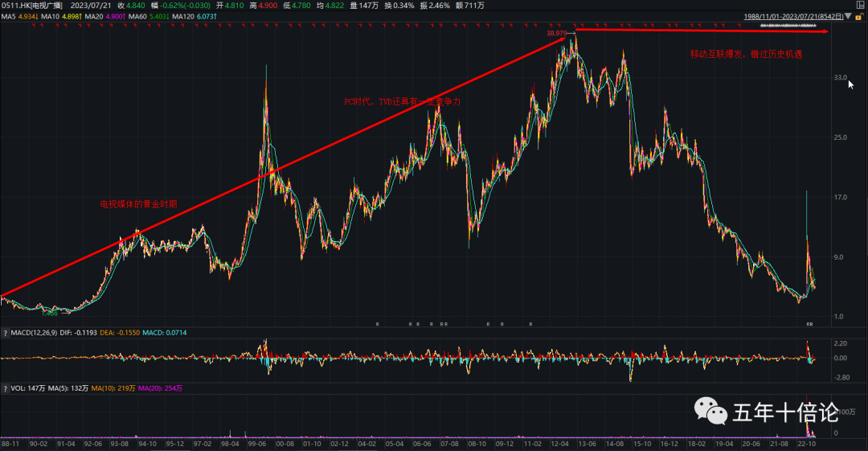Click the VOL: 147万 label
This screenshot has height=451, width=868.
[28, 388]
